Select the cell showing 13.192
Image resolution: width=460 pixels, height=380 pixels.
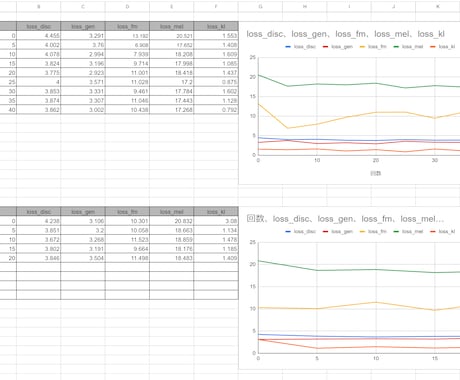point(127,36)
